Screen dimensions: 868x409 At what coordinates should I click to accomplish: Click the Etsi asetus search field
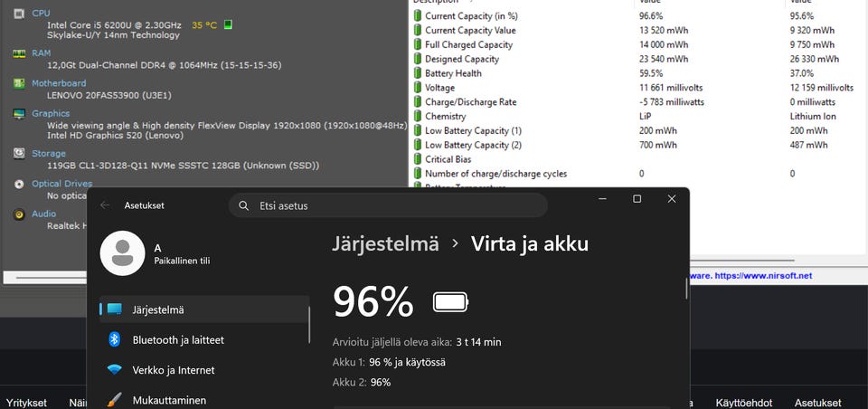(388, 205)
